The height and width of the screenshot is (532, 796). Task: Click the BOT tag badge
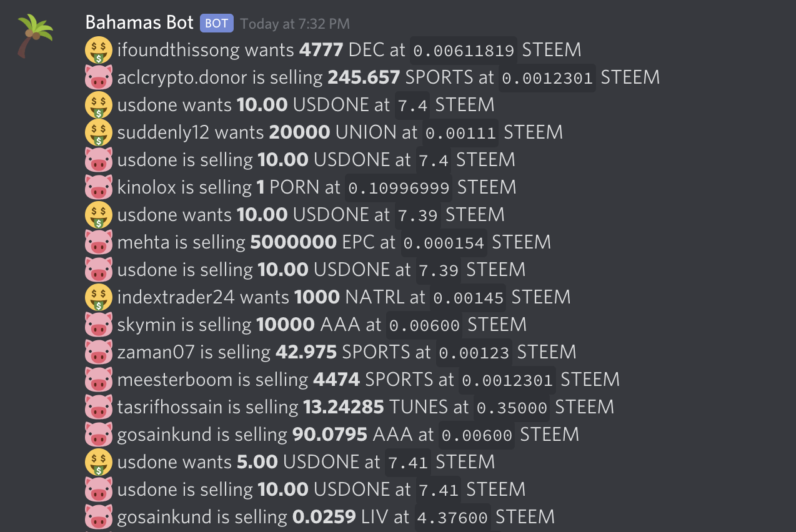pyautogui.click(x=216, y=24)
